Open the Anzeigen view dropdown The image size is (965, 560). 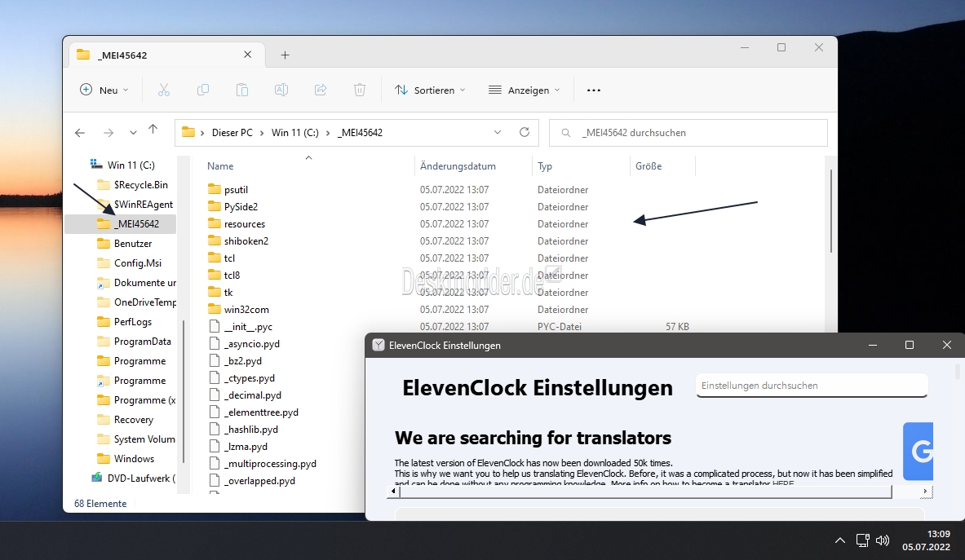tap(524, 90)
